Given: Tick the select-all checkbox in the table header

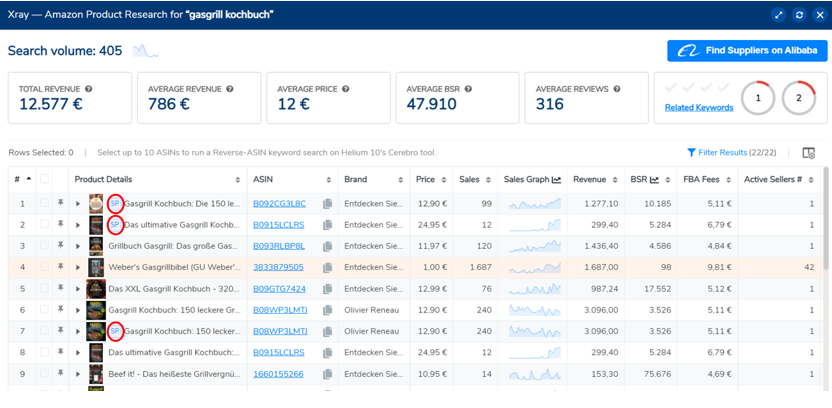Looking at the screenshot, I should (44, 180).
